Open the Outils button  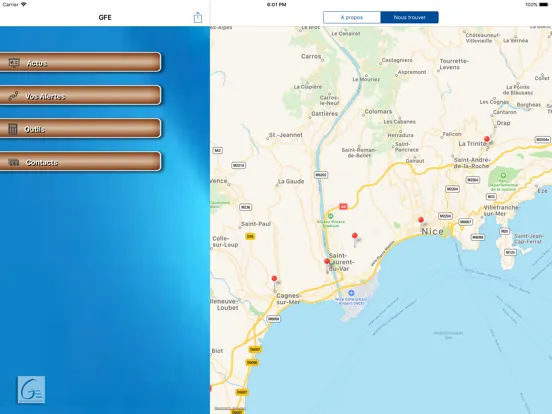[x=80, y=128]
